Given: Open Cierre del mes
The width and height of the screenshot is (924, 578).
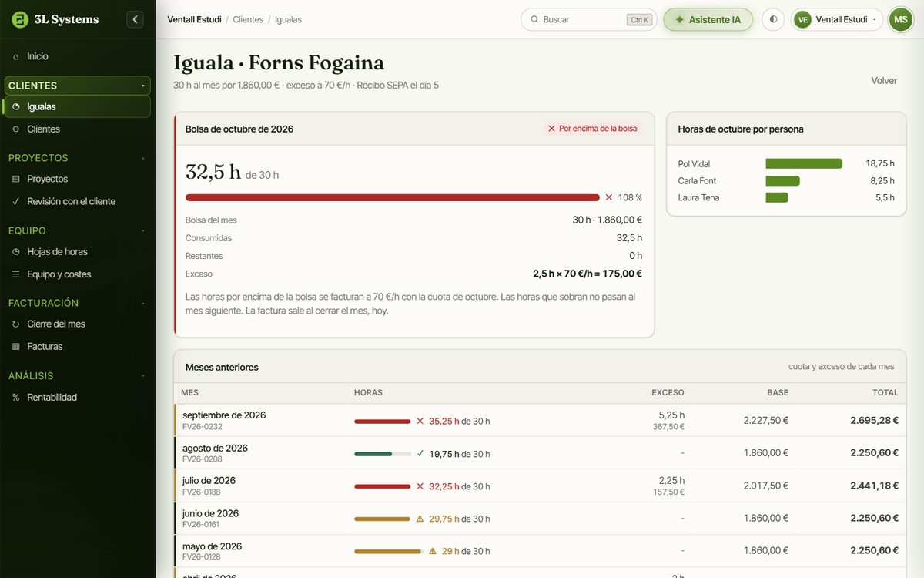Looking at the screenshot, I should 78,324.
